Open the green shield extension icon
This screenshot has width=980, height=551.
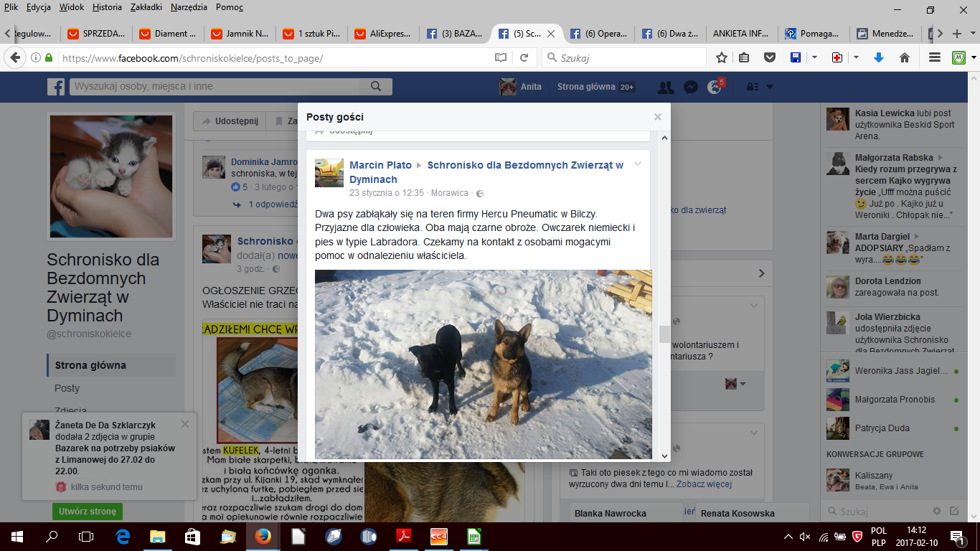pos(959,57)
